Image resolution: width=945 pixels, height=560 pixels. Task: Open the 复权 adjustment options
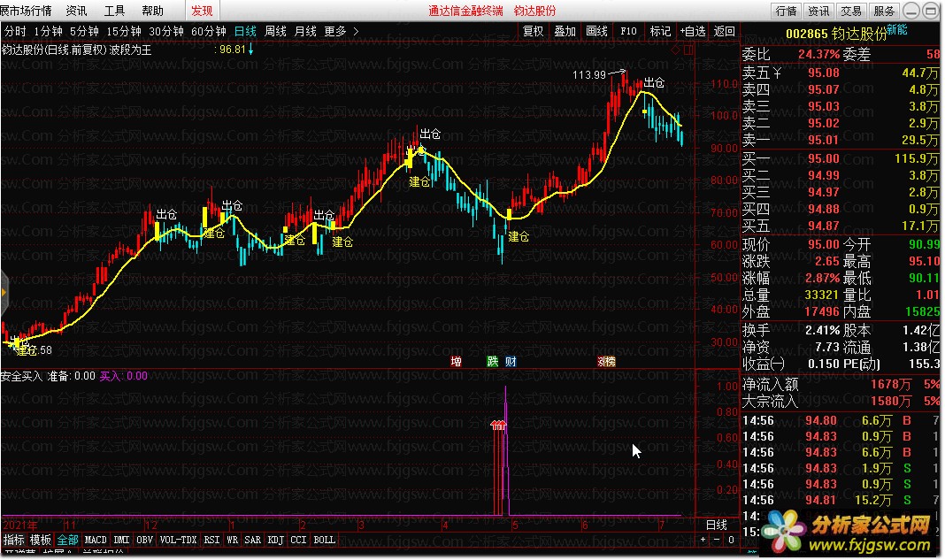pos(534,31)
